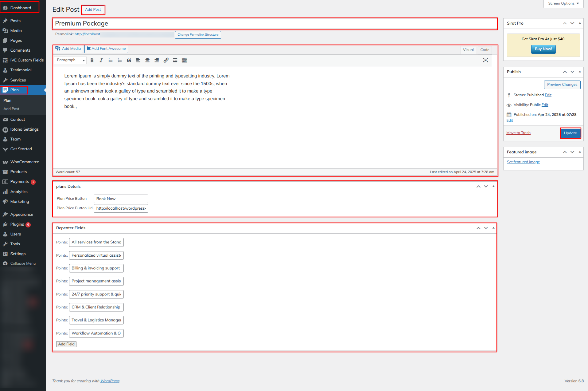The width and height of the screenshot is (588, 391).
Task: Enable fullscreen distraction-free editor mode
Action: [x=485, y=60]
